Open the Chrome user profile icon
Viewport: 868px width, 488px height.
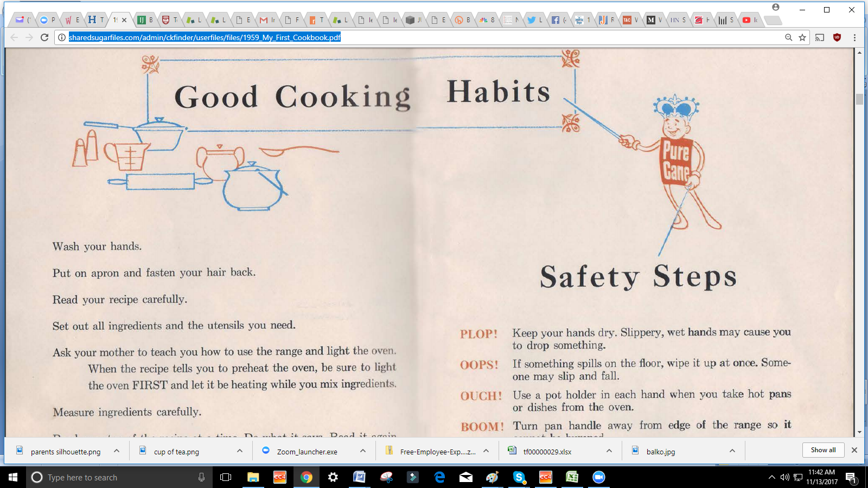(x=776, y=8)
